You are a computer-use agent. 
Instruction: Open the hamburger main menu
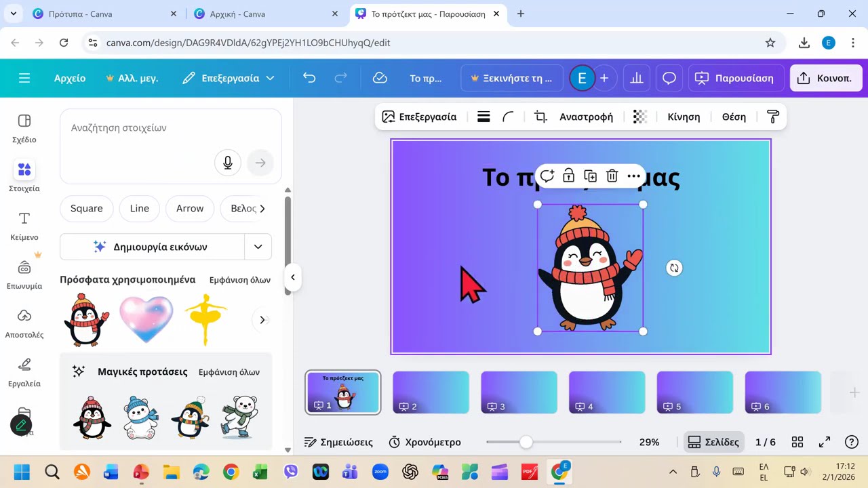[24, 78]
